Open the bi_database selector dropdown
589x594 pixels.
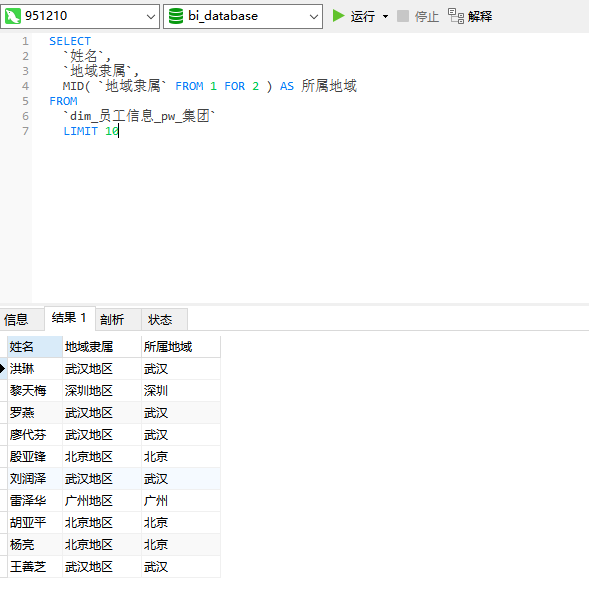click(x=314, y=17)
